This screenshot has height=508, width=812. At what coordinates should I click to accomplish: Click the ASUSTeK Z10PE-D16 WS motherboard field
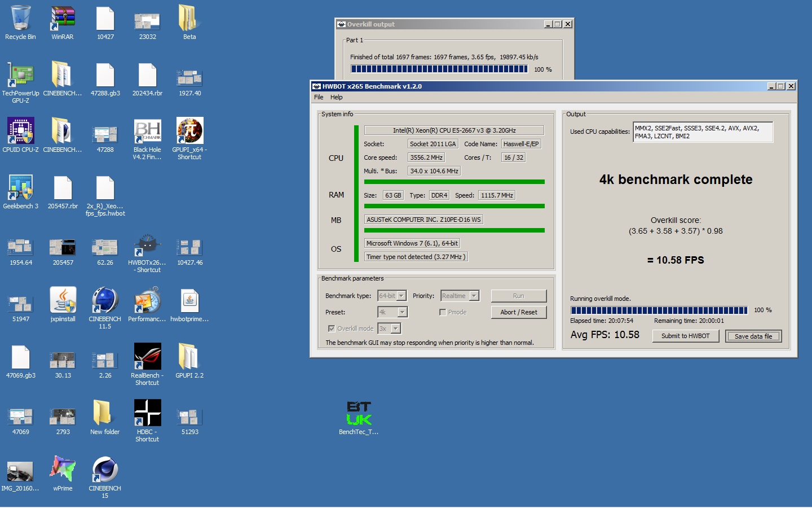423,220
